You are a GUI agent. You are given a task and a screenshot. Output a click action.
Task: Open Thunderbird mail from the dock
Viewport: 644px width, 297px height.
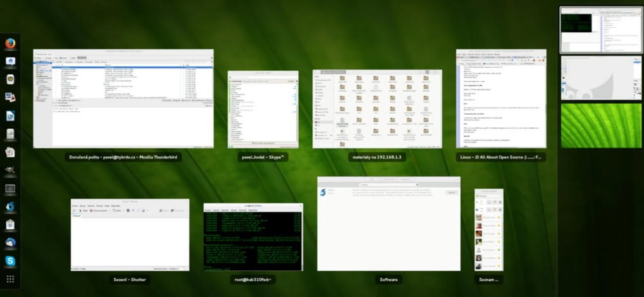point(10,243)
